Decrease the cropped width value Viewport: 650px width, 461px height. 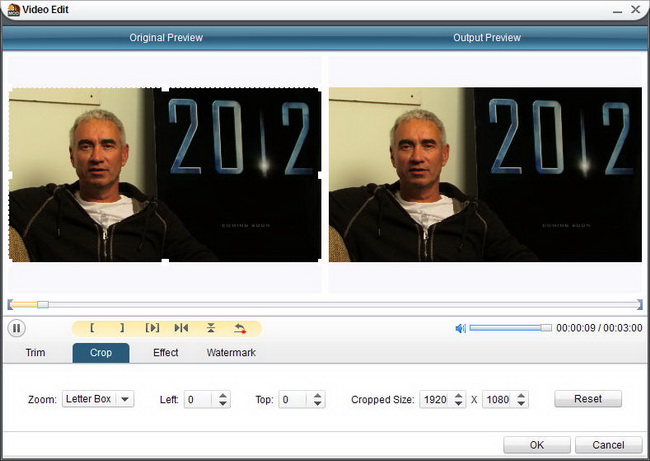tap(458, 403)
